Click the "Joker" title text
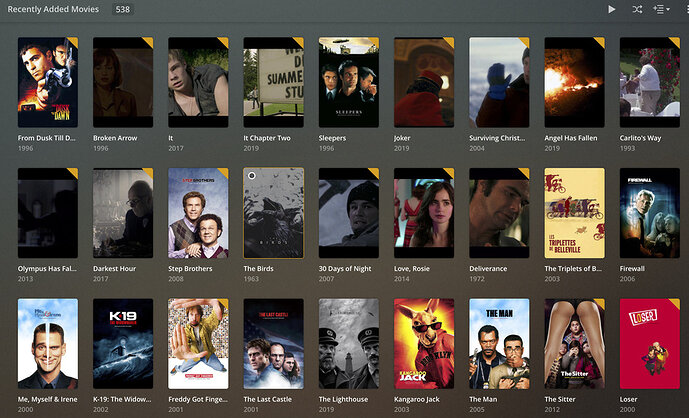This screenshot has height=418, width=689. (x=402, y=138)
